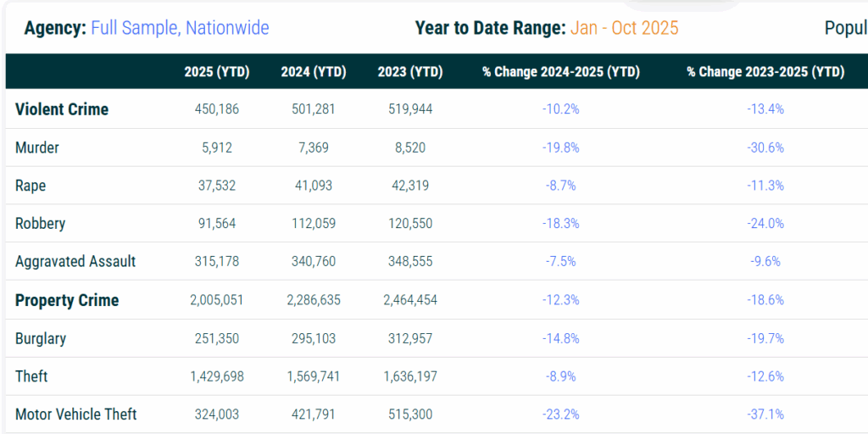Select the Motor Vehicle Theft row label
The height and width of the screenshot is (434, 868).
[x=76, y=415]
